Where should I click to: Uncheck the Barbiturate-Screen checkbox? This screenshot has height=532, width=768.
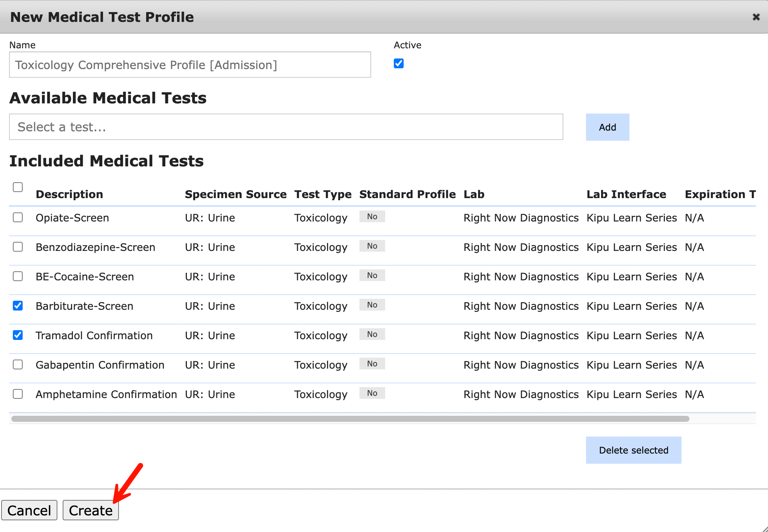click(18, 306)
